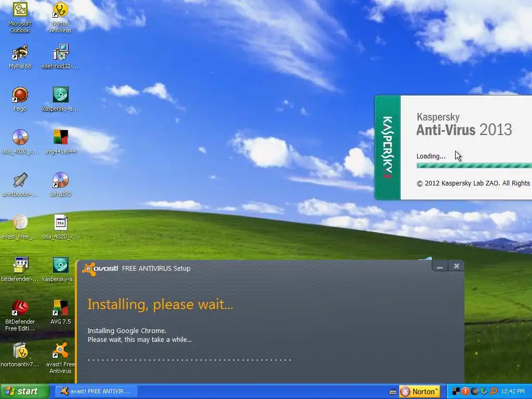Open the Windows Start menu
532x399 pixels.
pyautogui.click(x=25, y=392)
